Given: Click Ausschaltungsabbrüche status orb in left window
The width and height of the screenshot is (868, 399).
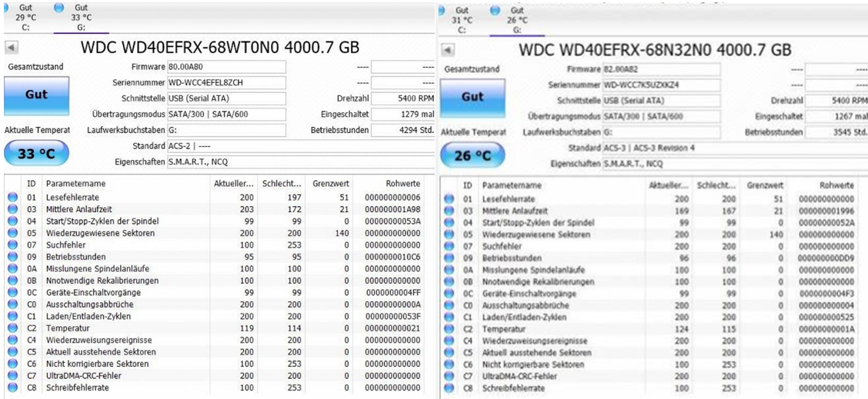Looking at the screenshot, I should click(x=12, y=304).
